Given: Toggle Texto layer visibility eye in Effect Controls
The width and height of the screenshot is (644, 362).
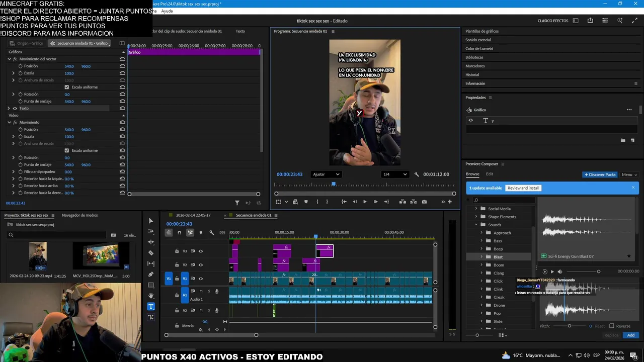Looking at the screenshot, I should [15, 108].
